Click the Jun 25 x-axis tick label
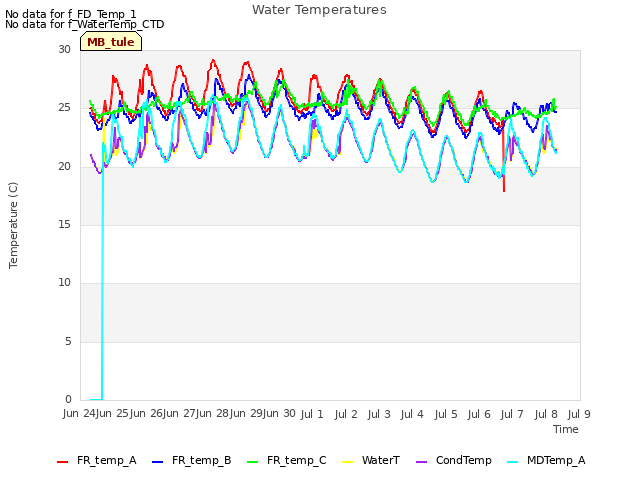640x480 pixels. coord(113,413)
